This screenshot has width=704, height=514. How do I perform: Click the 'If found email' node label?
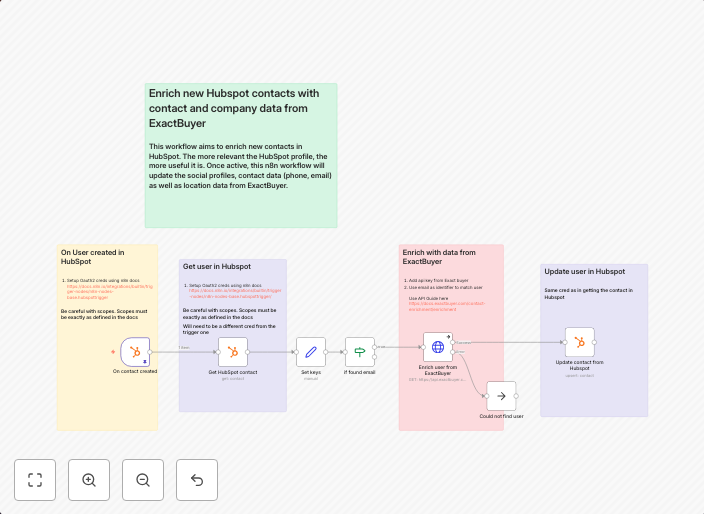(x=360, y=372)
